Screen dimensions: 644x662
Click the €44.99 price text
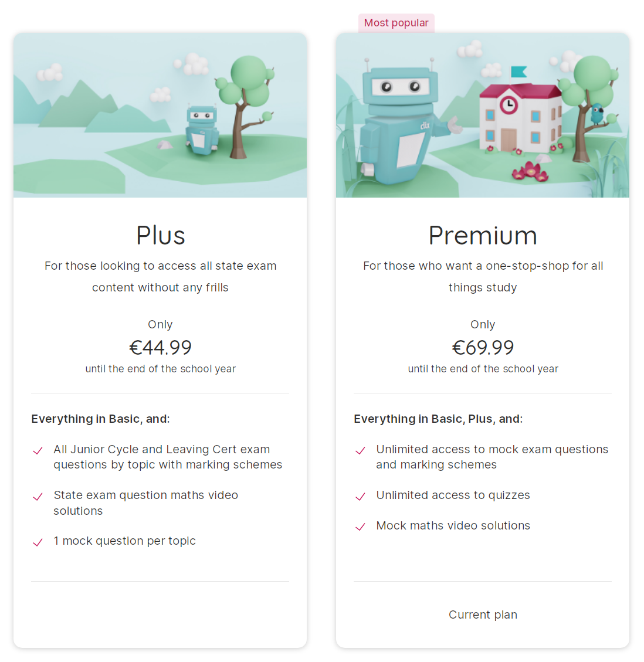[160, 347]
